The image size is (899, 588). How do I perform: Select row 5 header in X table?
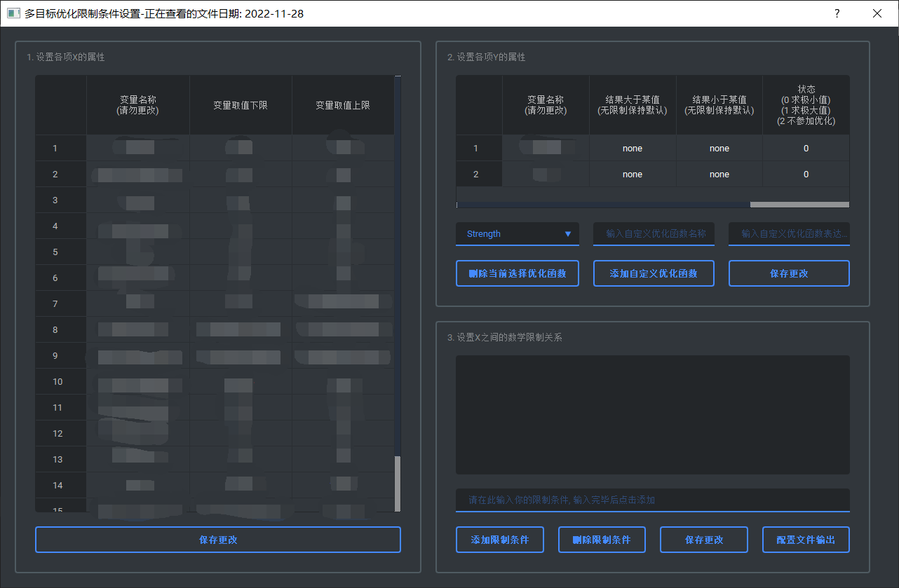(61, 252)
